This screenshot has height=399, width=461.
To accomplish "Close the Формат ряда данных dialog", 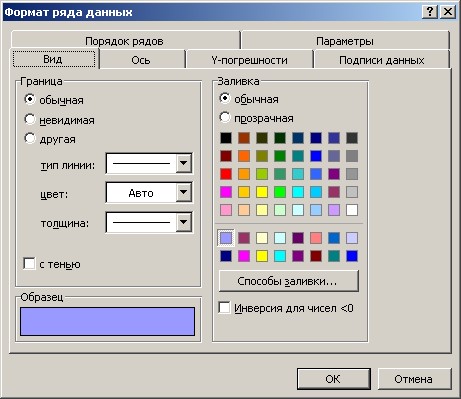I will [448, 12].
